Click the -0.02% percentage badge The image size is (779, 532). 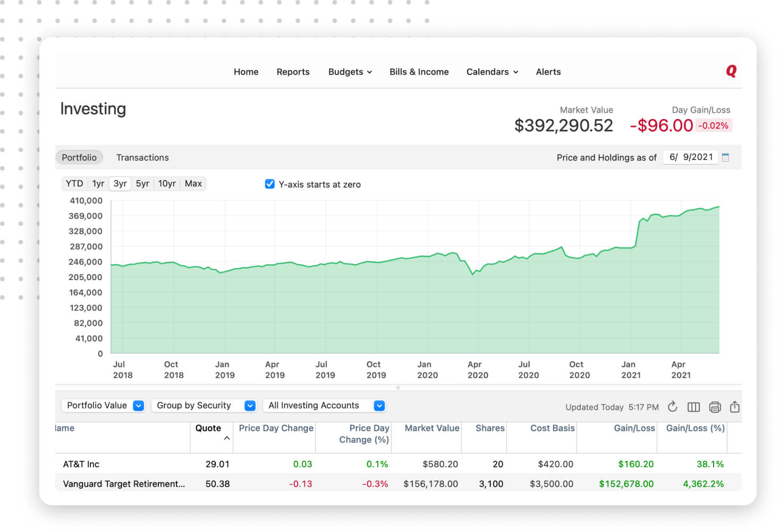(713, 126)
